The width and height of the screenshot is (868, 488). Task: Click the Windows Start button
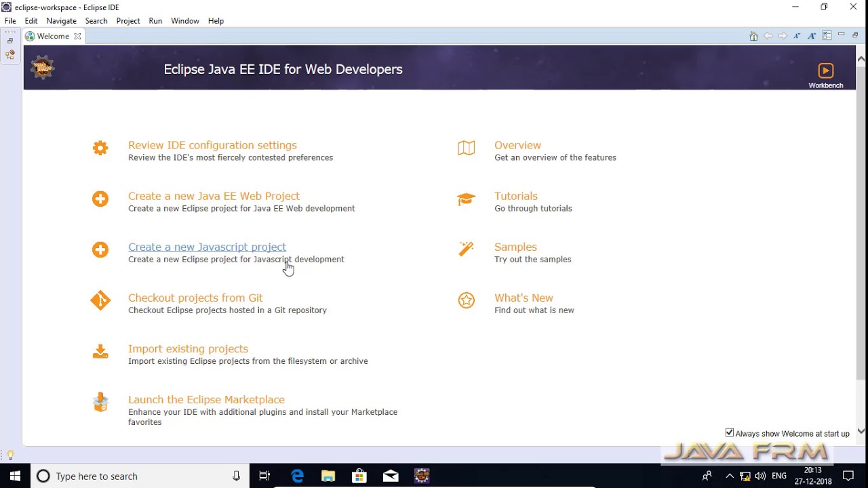(x=15, y=476)
